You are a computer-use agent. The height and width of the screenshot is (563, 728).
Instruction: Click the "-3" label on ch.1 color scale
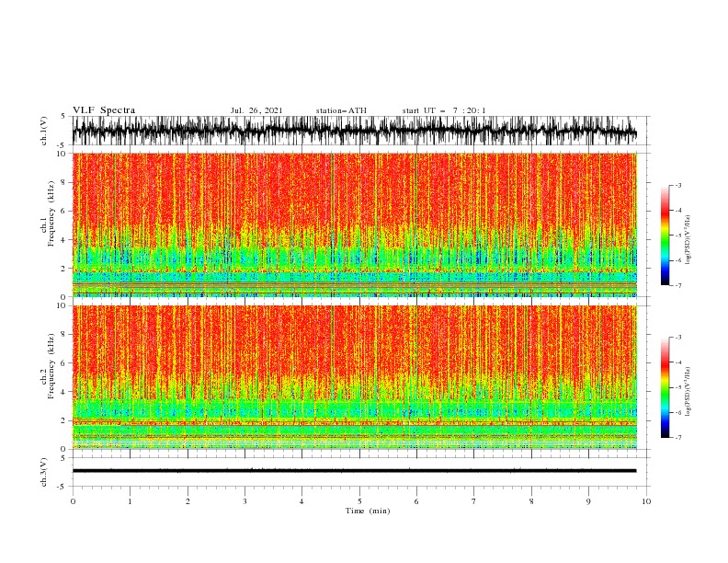pos(678,185)
